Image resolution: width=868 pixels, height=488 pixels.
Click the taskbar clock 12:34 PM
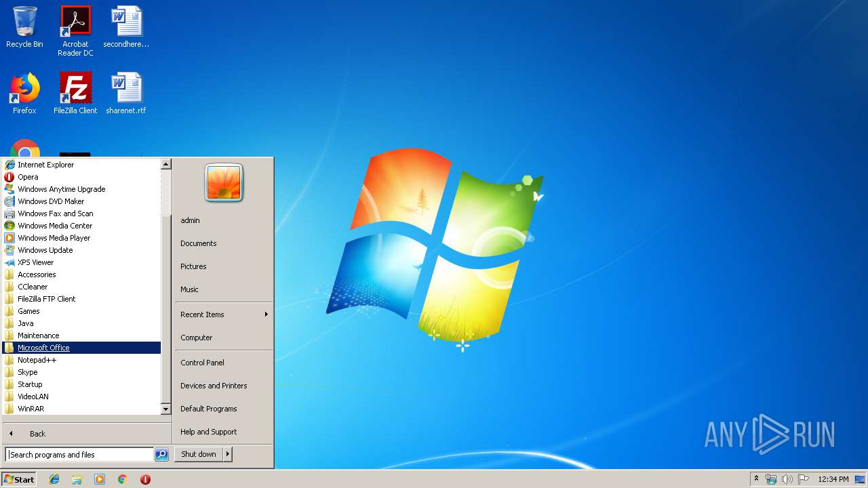[833, 479]
